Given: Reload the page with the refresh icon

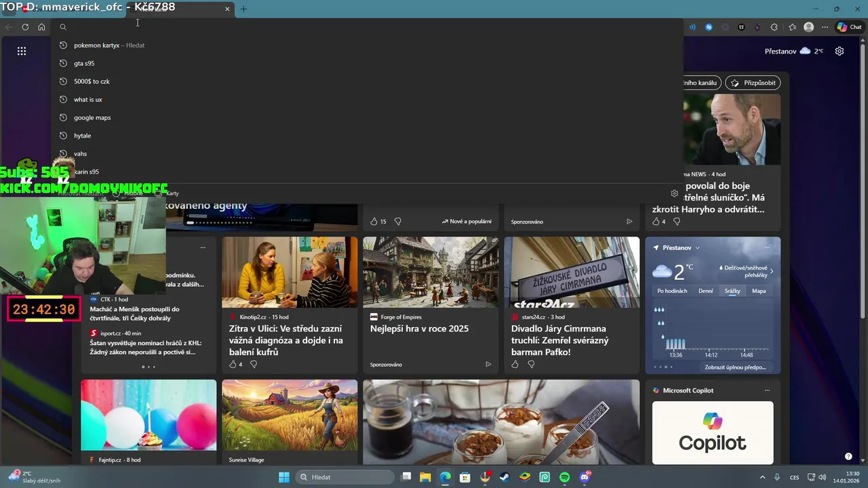Looking at the screenshot, I should coord(25,27).
